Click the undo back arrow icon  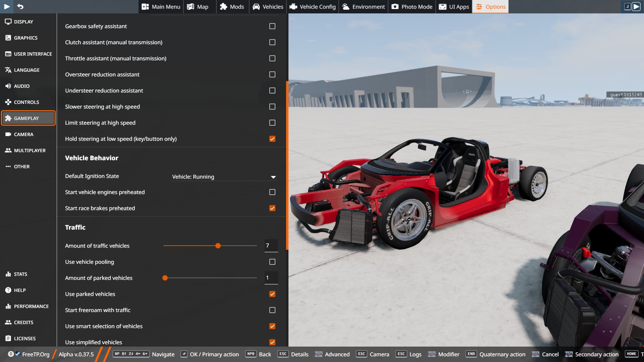point(20,6)
